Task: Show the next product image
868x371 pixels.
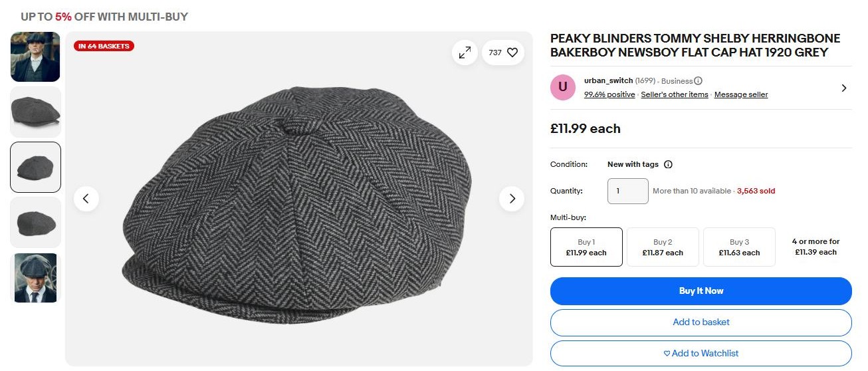Action: click(x=512, y=198)
